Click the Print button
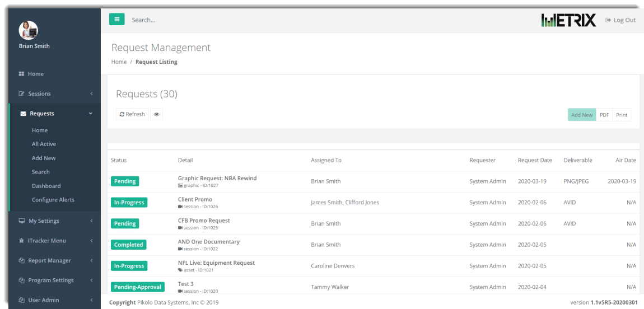 (x=622, y=115)
